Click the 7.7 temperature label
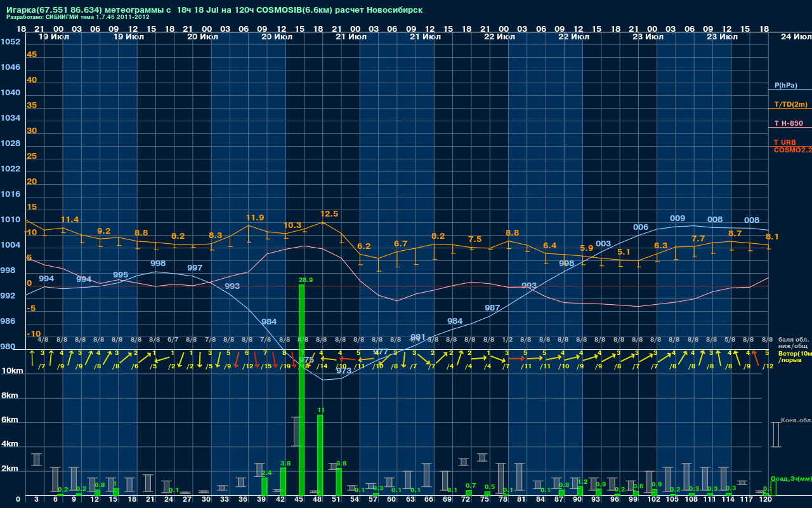 tap(698, 239)
